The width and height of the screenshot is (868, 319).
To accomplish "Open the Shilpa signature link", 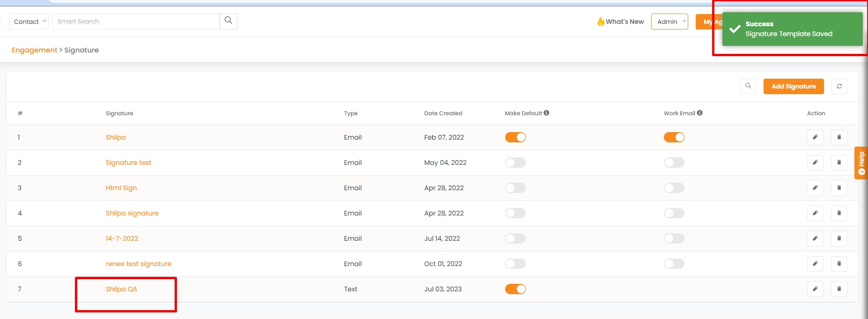I will click(116, 137).
